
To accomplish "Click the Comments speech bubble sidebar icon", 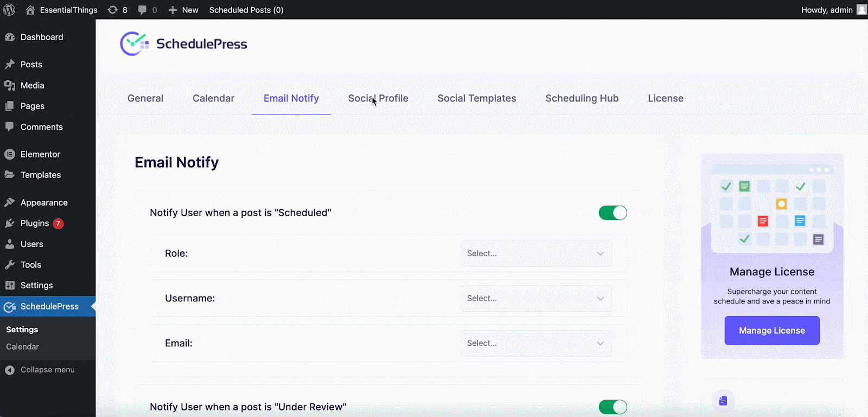I will coord(10,127).
